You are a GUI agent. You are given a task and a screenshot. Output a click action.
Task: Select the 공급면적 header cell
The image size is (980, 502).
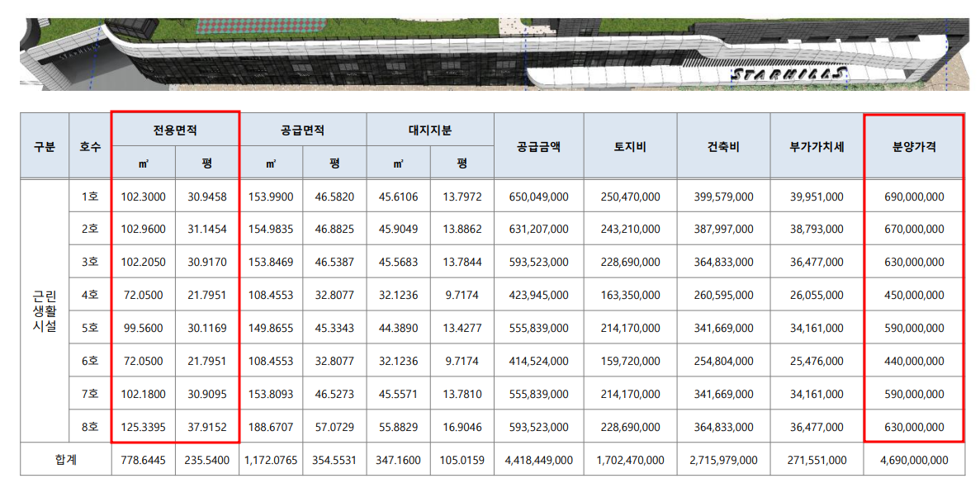point(302,130)
